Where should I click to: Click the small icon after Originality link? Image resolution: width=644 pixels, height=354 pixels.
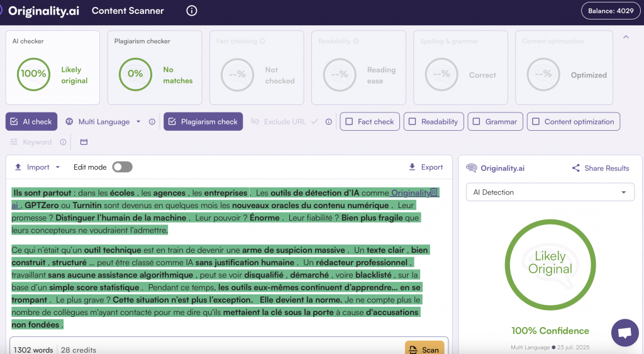pyautogui.click(x=434, y=192)
